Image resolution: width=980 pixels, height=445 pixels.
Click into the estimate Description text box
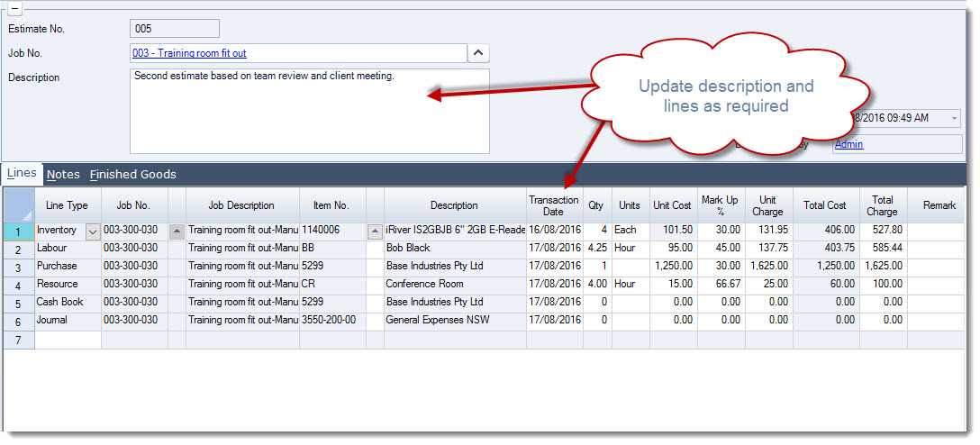click(x=309, y=112)
